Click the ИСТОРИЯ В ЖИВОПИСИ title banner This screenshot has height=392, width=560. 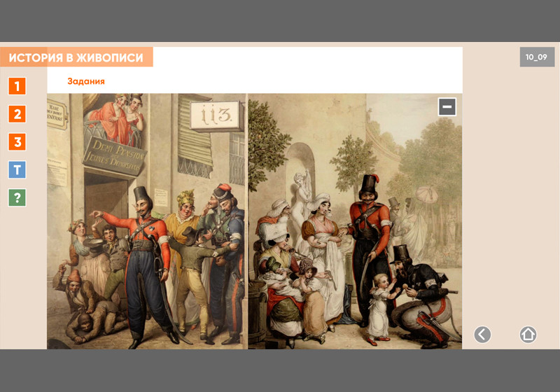(76, 57)
